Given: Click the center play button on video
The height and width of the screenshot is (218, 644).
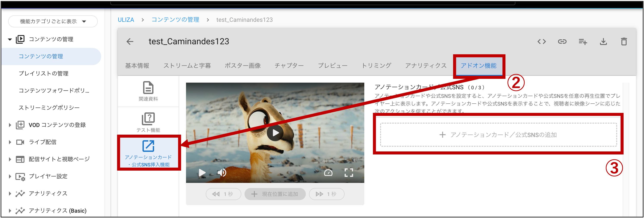Looking at the screenshot, I should click(x=275, y=132).
